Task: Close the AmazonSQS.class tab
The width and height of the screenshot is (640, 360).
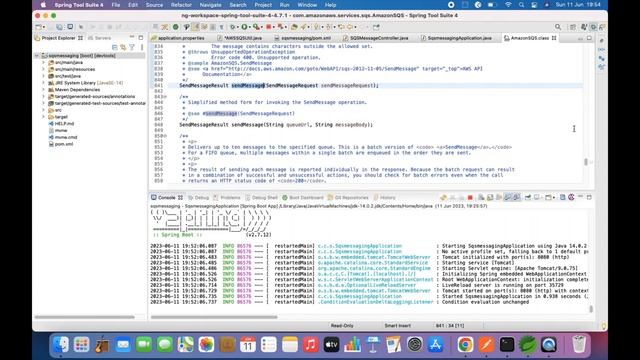Action: tap(554, 38)
